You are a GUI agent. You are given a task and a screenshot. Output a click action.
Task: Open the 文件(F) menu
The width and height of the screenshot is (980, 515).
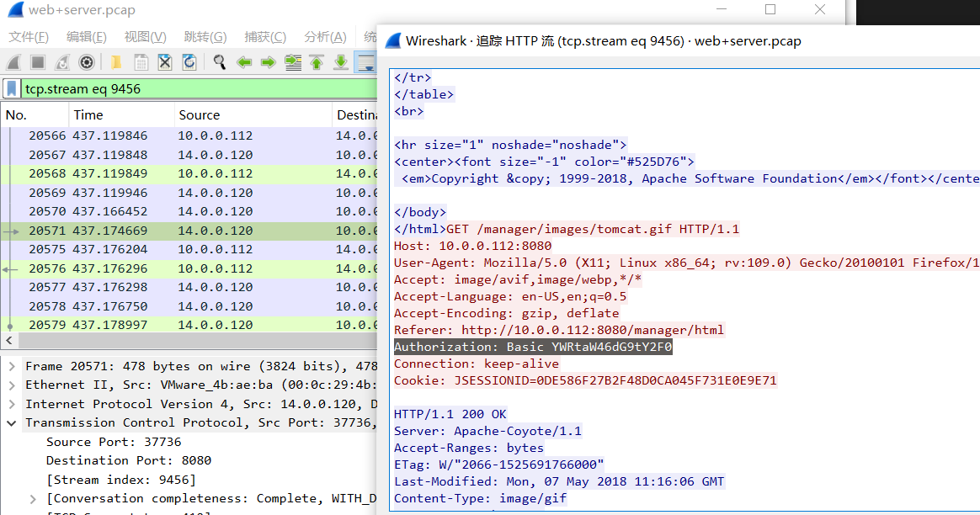(29, 37)
